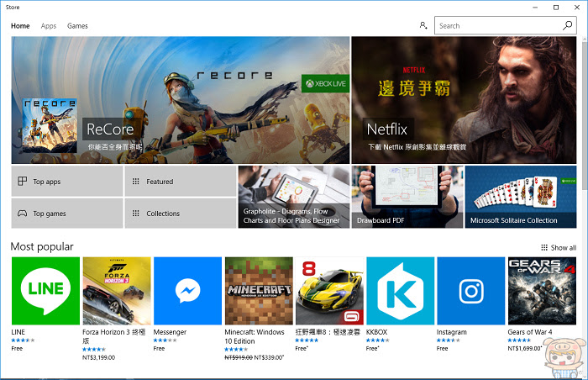Click the Messenger title text
Viewport: 588px width, 380px height.
[x=170, y=332]
